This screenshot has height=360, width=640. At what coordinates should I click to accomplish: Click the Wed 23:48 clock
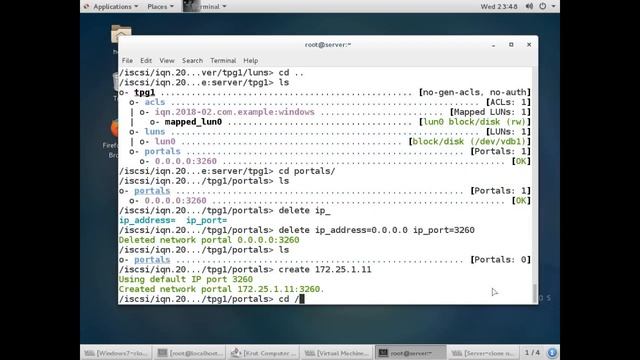click(499, 7)
